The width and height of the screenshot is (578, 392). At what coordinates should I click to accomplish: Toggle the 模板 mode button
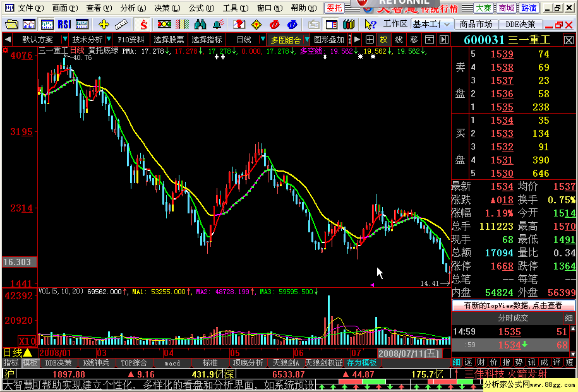[30, 363]
